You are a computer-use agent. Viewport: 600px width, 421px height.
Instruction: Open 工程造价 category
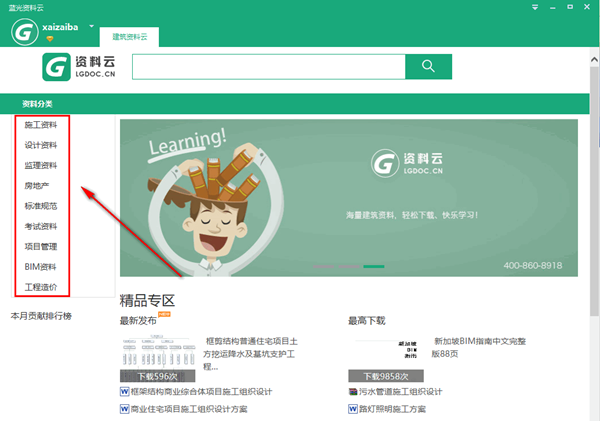[x=41, y=287]
